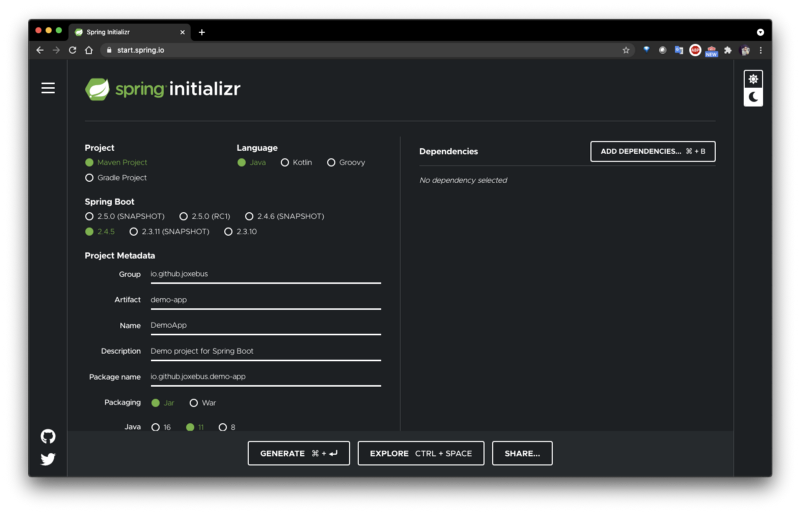Edit the Artifact input field

265,300
